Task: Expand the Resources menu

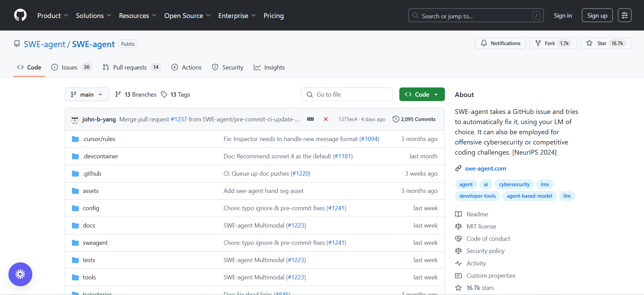Action: [137, 16]
